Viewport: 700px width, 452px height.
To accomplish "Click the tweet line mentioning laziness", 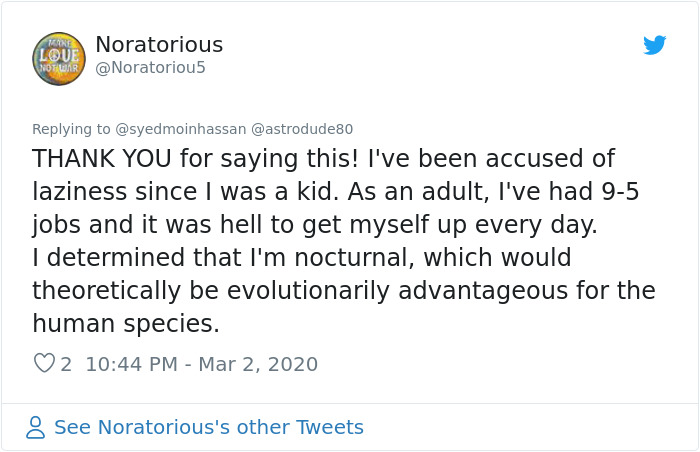I will [336, 192].
